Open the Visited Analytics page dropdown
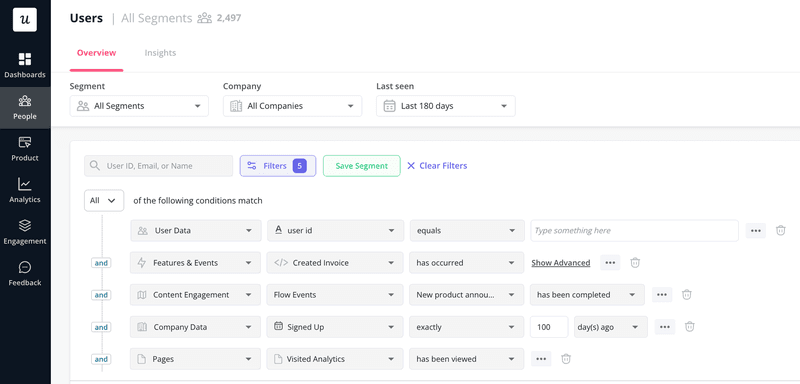This screenshot has width=800, height=384. [335, 359]
